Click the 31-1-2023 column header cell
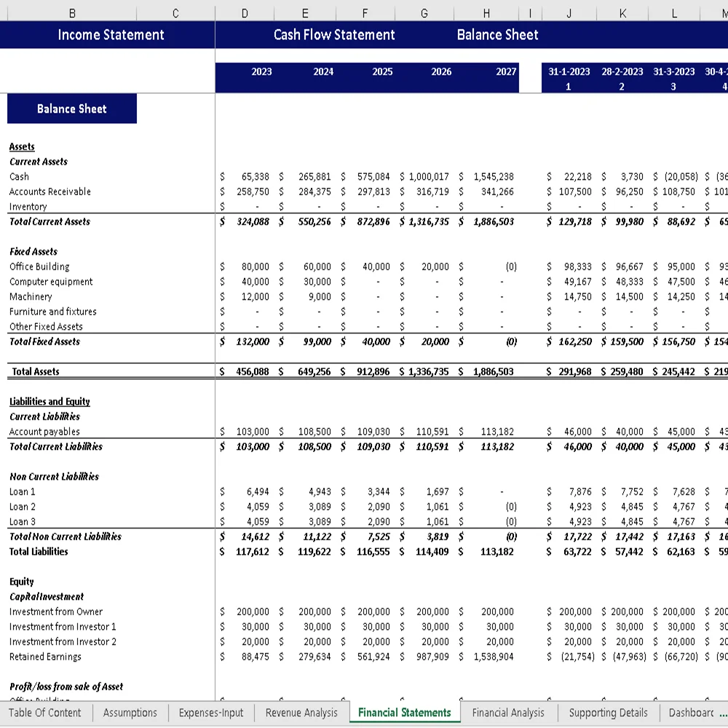The image size is (728, 728). (x=569, y=72)
